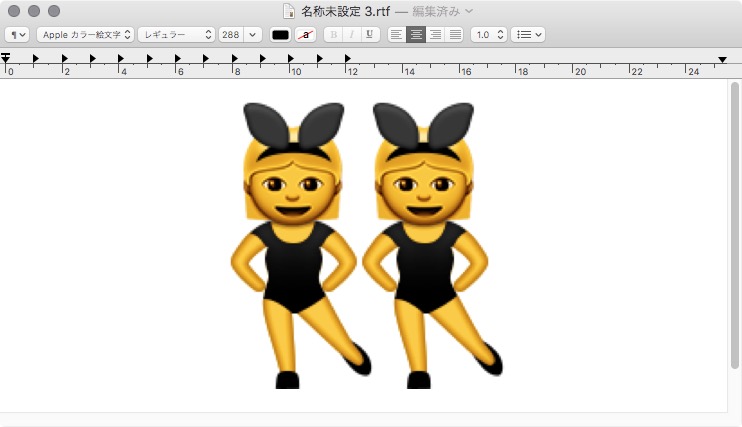Center align the text

point(416,35)
